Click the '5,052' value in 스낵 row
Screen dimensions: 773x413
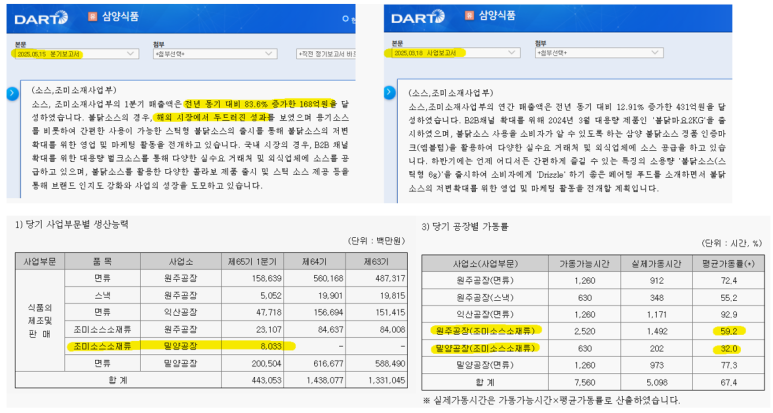point(271,296)
